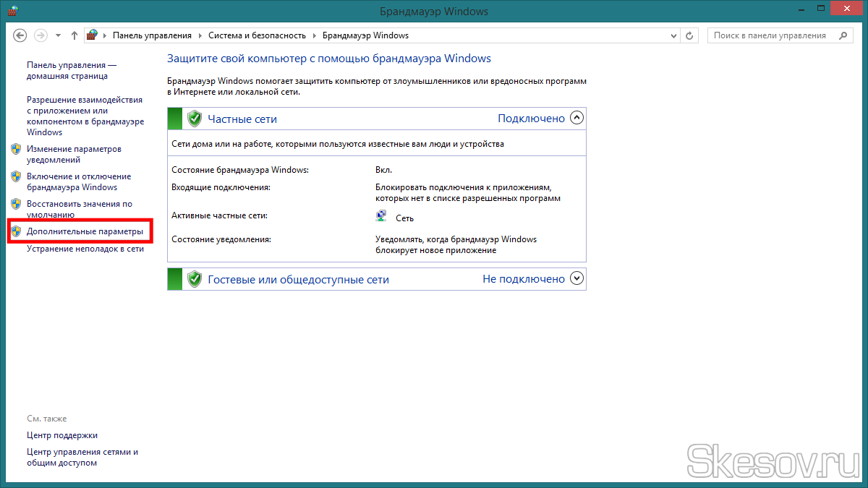
Task: Click the Forward navigation arrow
Action: [41, 35]
